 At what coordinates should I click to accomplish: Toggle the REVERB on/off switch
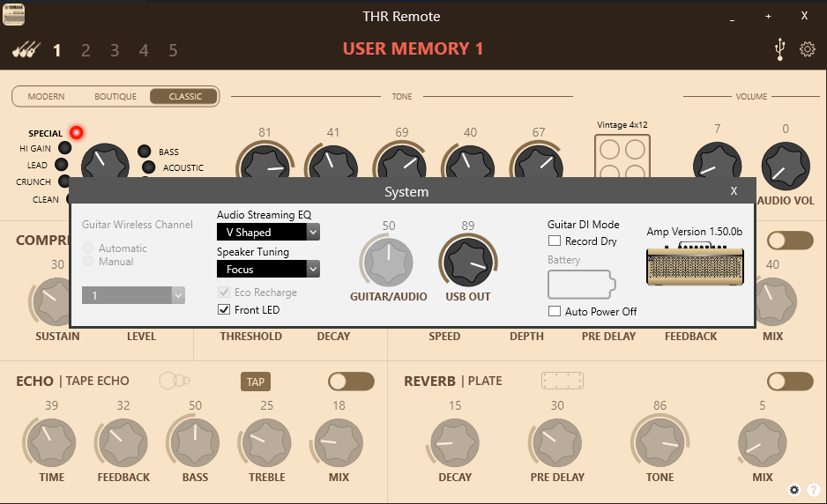tap(790, 382)
